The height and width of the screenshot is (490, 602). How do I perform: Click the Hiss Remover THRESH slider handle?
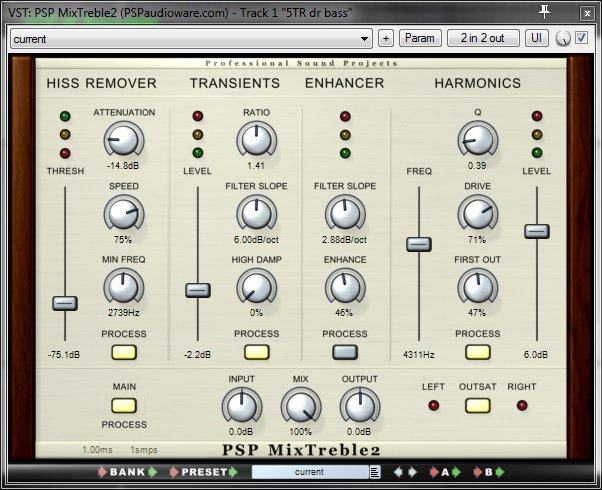click(x=65, y=302)
